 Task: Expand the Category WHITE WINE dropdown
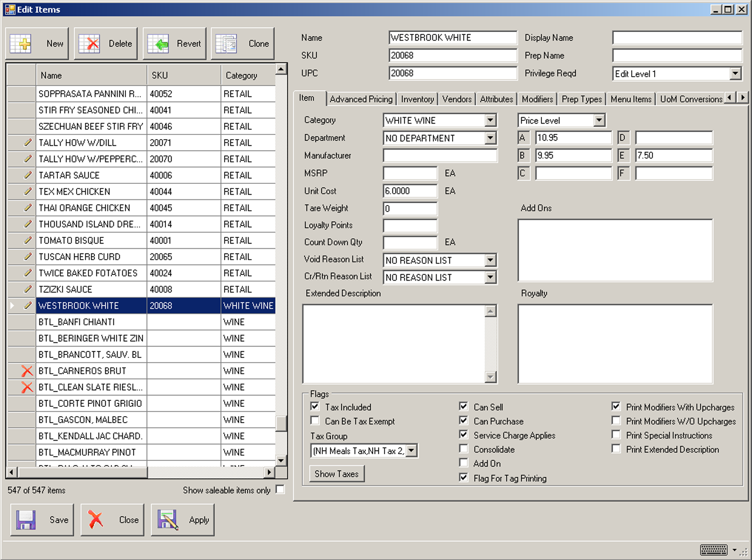pyautogui.click(x=490, y=120)
